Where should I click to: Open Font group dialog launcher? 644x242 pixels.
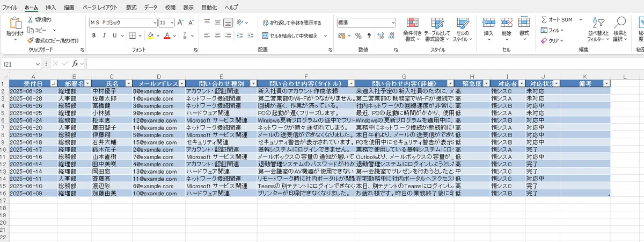[x=195, y=49]
